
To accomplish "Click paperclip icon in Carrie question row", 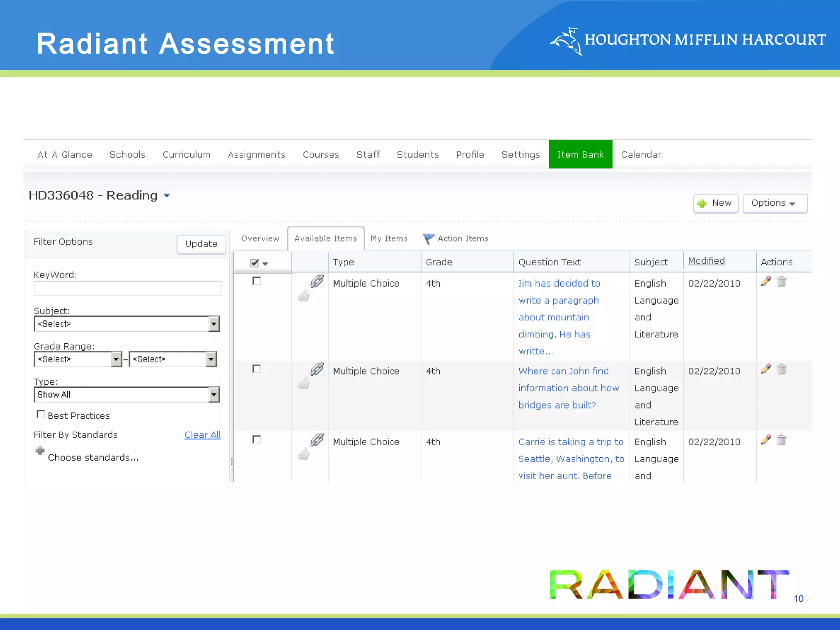I will [317, 440].
